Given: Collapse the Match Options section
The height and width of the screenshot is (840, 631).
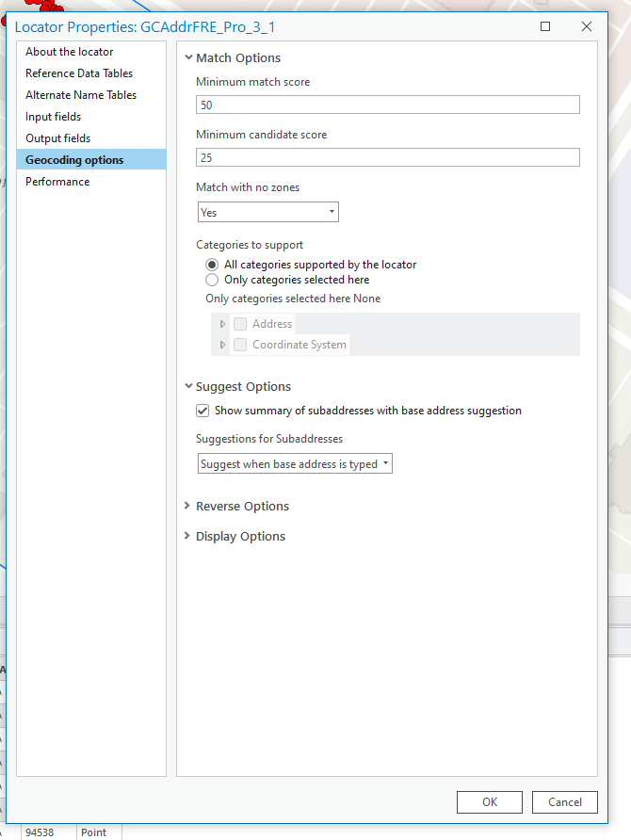Looking at the screenshot, I should [x=188, y=57].
